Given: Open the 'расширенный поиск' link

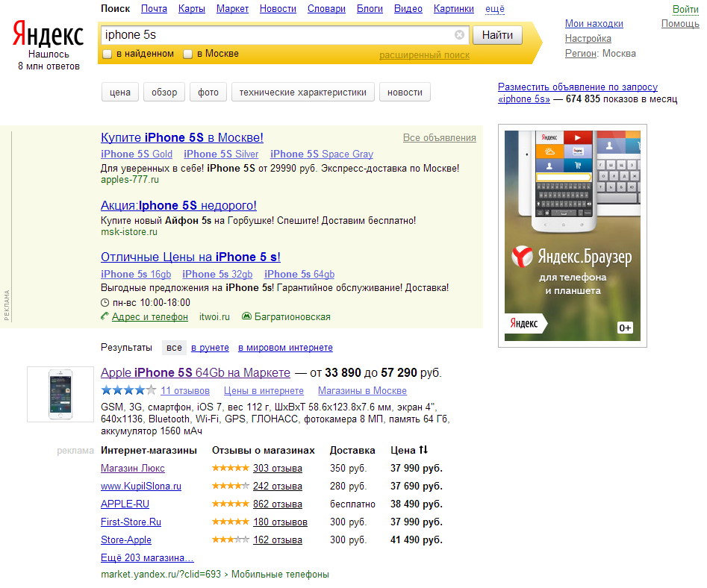Looking at the screenshot, I should (424, 55).
